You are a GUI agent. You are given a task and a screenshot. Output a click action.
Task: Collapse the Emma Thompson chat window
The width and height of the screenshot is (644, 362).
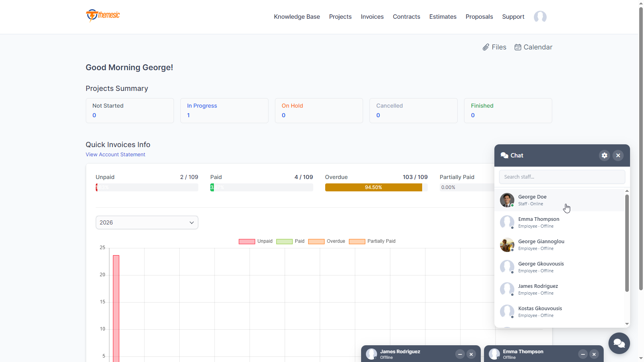(583, 354)
